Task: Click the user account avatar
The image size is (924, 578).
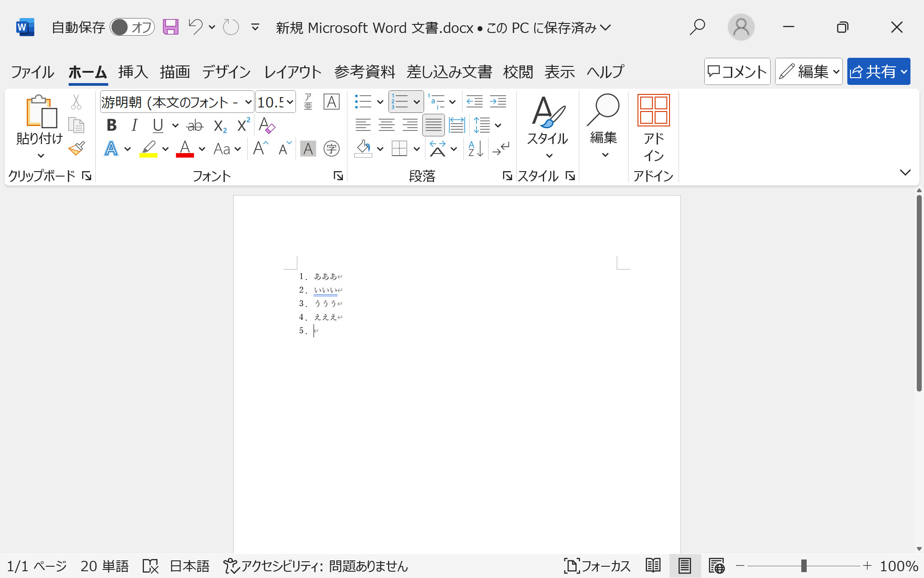Action: pyautogui.click(x=741, y=27)
